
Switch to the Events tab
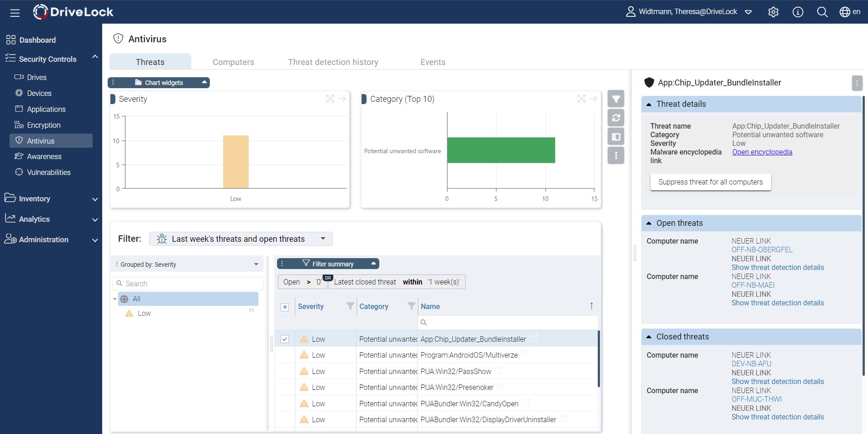point(433,62)
